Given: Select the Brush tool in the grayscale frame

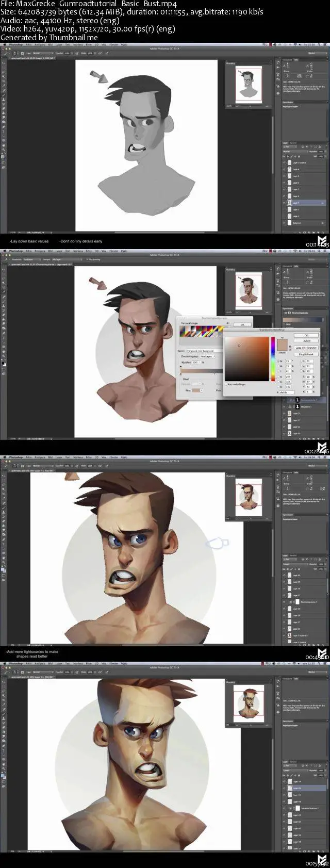Looking at the screenshot, I should 4,95.
